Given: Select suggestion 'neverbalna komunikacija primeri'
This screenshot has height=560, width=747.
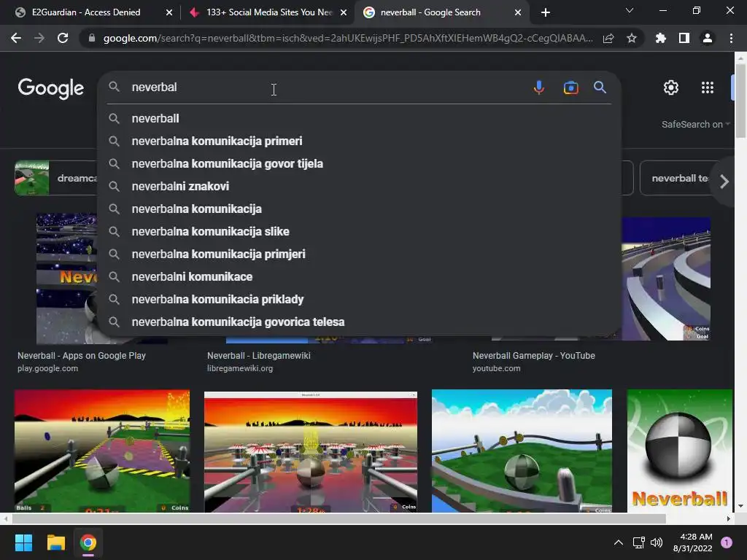Looking at the screenshot, I should 359,141.
